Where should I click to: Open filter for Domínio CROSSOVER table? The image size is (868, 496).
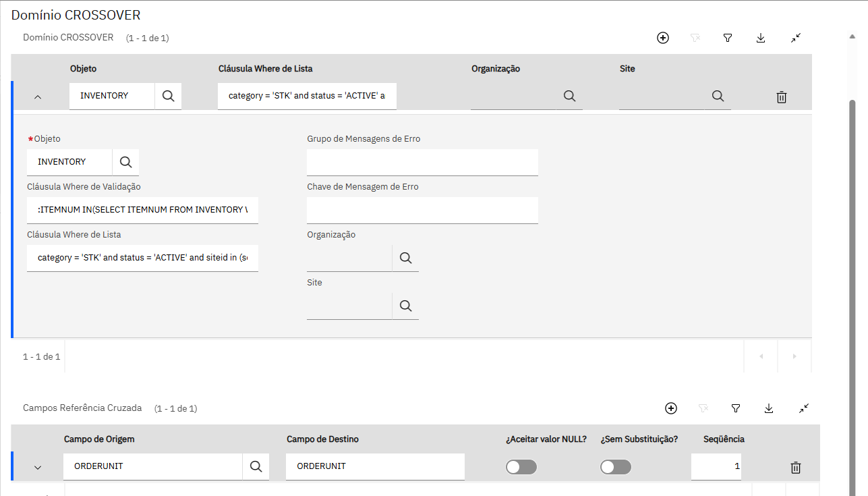tap(728, 38)
